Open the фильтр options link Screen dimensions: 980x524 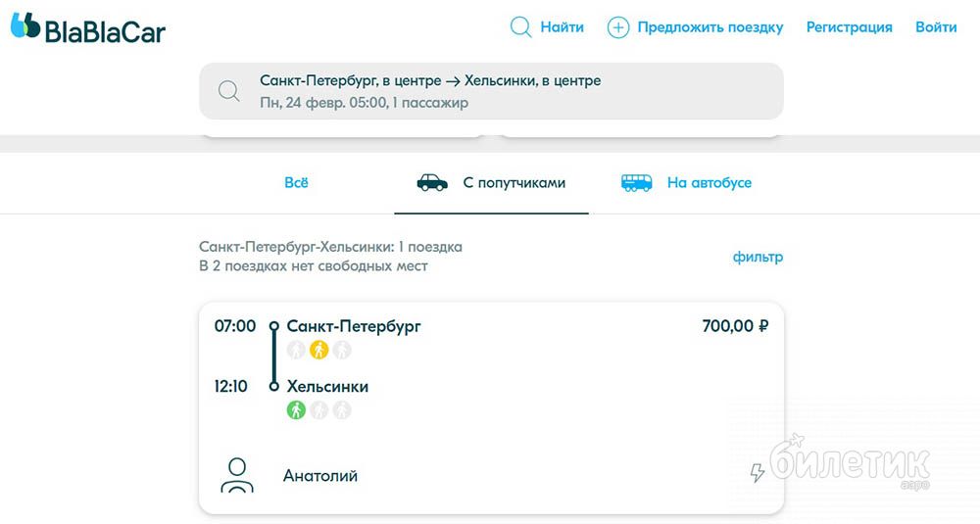tap(758, 258)
